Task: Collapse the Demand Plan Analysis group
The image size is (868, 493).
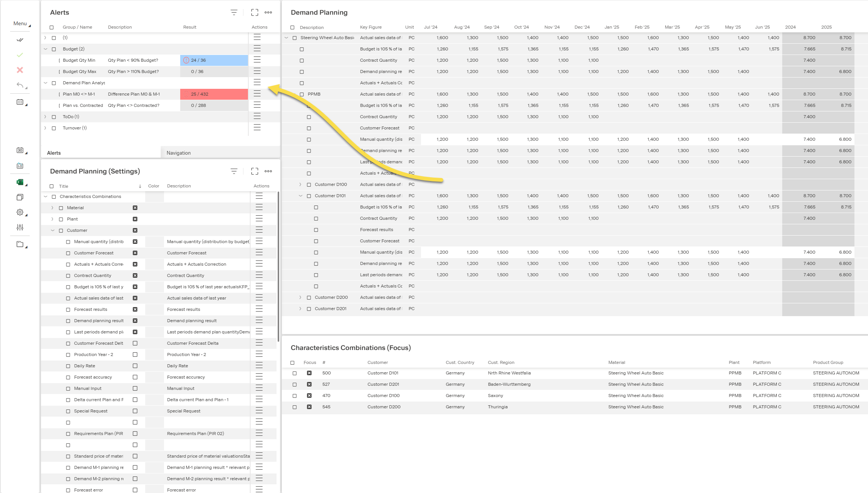Action: pos(46,83)
